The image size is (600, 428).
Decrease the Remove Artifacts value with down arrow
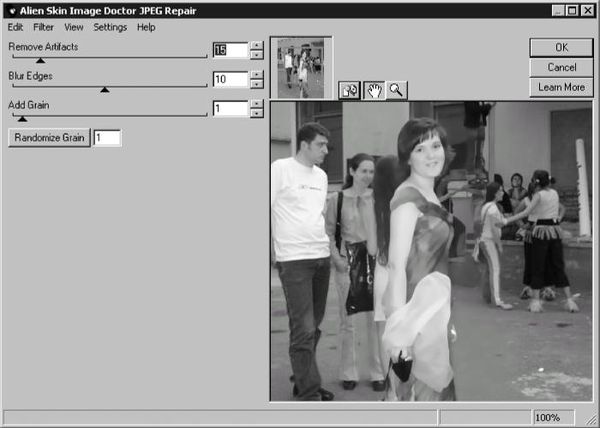[257, 55]
